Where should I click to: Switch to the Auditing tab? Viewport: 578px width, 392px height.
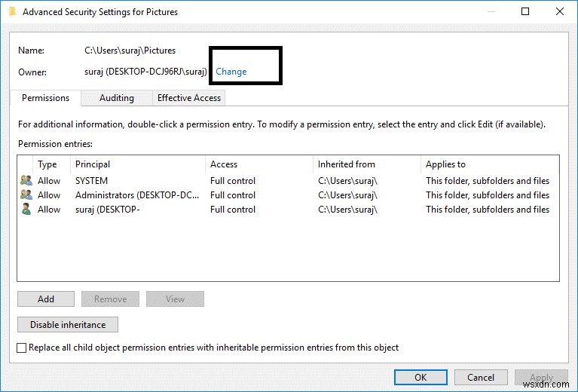[116, 98]
